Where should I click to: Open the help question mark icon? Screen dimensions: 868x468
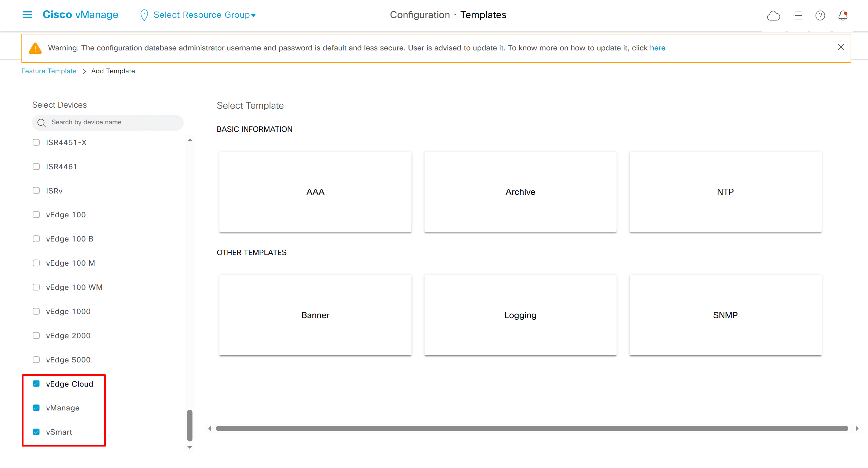click(820, 16)
